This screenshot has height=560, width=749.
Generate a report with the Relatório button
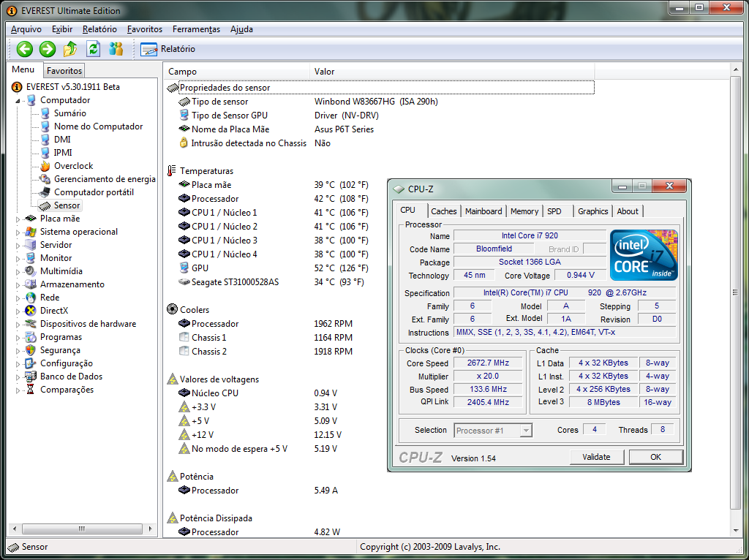(168, 49)
